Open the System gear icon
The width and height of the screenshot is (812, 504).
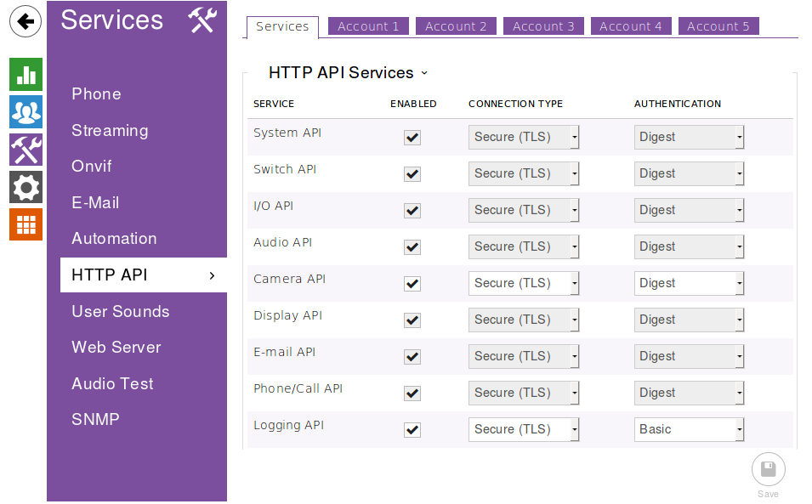[26, 187]
